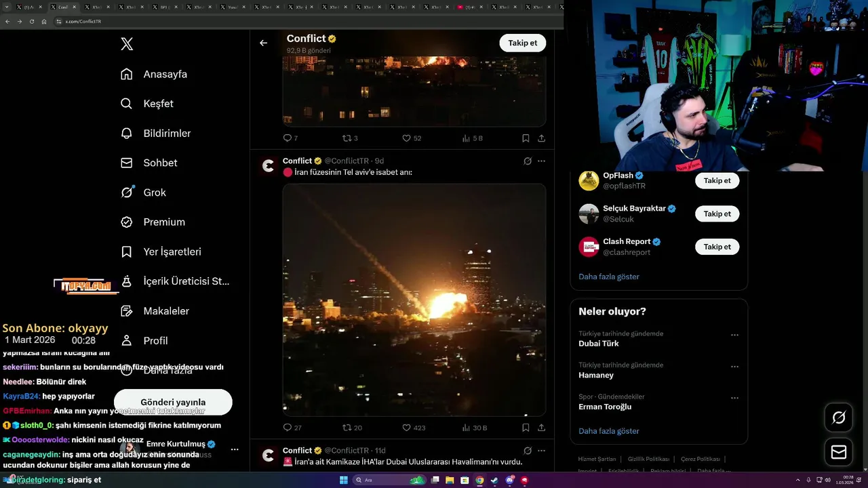
Task: Open Hamaney trending topic
Action: [596, 375]
